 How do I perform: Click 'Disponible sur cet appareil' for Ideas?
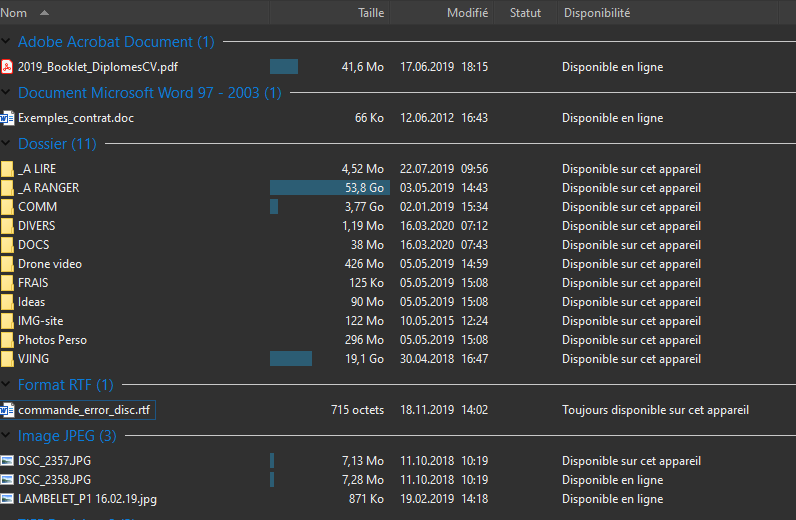point(631,302)
